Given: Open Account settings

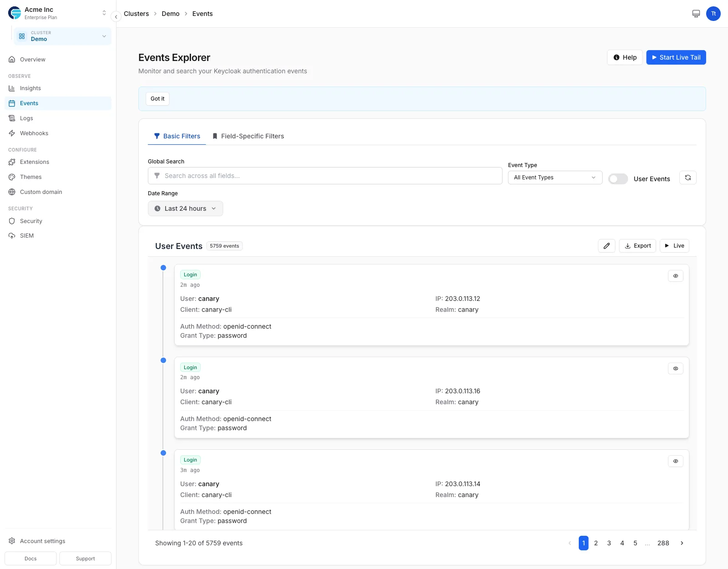Looking at the screenshot, I should pyautogui.click(x=58, y=541).
